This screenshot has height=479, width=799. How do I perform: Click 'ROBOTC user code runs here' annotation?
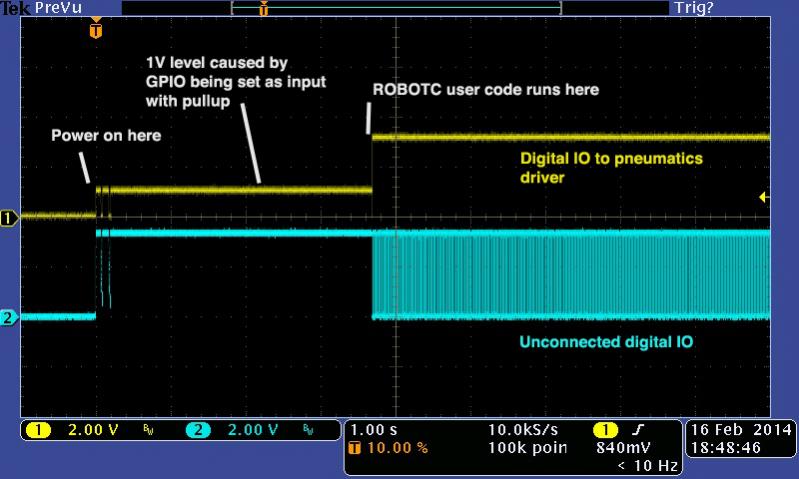[x=486, y=90]
